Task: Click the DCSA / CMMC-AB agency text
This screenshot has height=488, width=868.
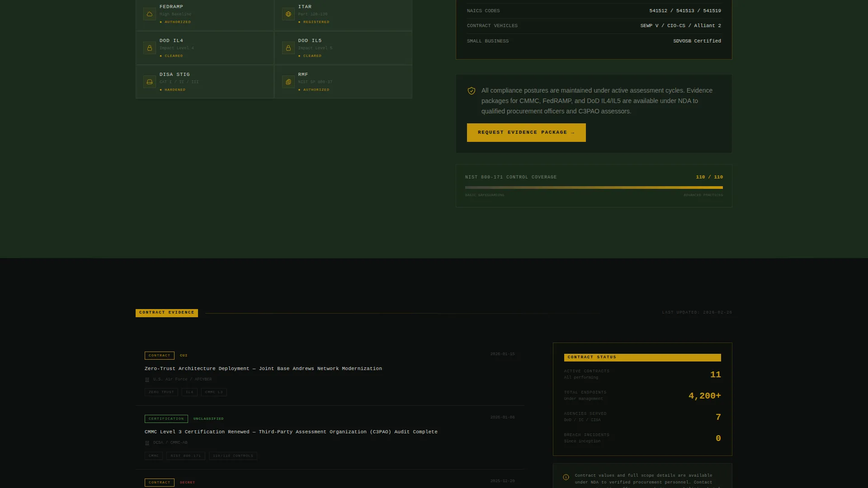Action: (x=170, y=443)
